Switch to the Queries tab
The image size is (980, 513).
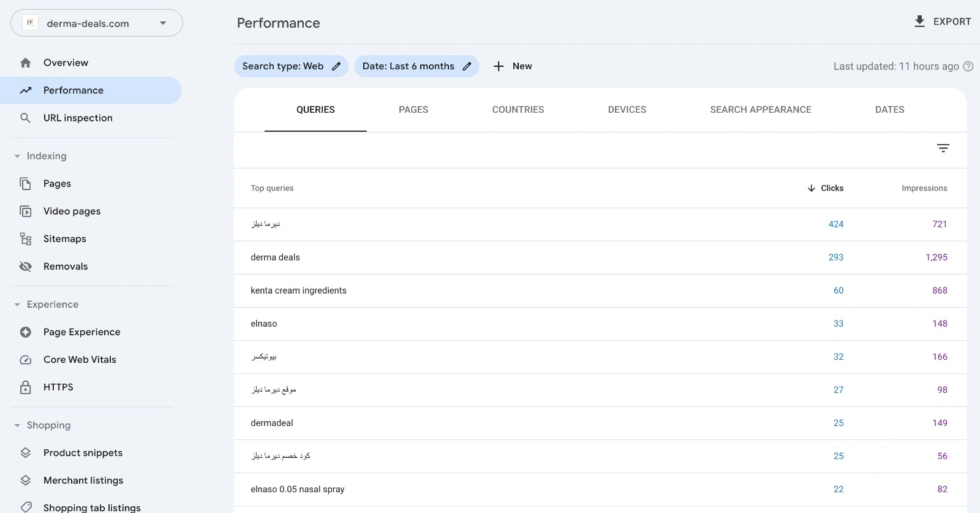click(x=315, y=110)
